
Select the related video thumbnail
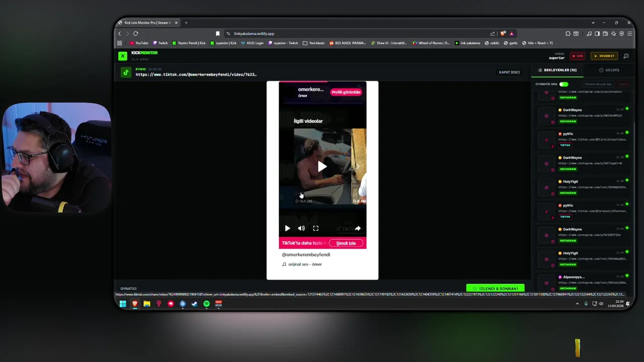tap(323, 166)
